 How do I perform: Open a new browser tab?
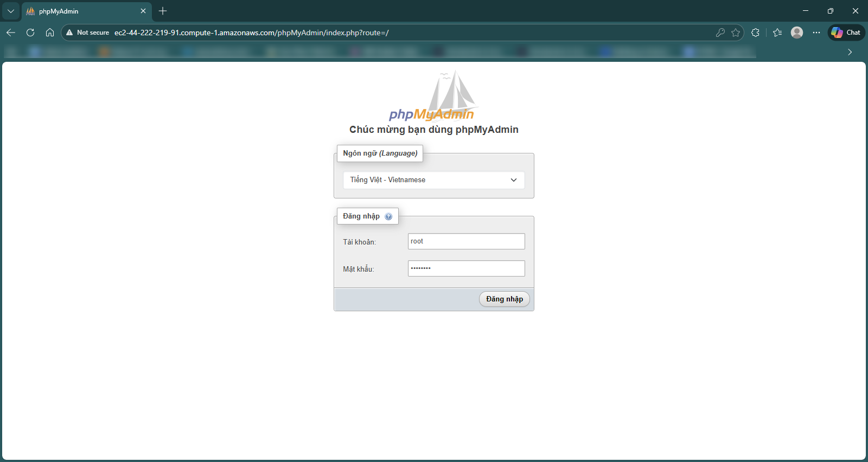tap(163, 11)
